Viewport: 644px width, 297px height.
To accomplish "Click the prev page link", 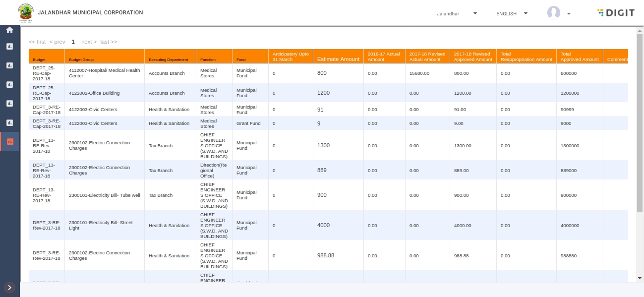I will [58, 42].
